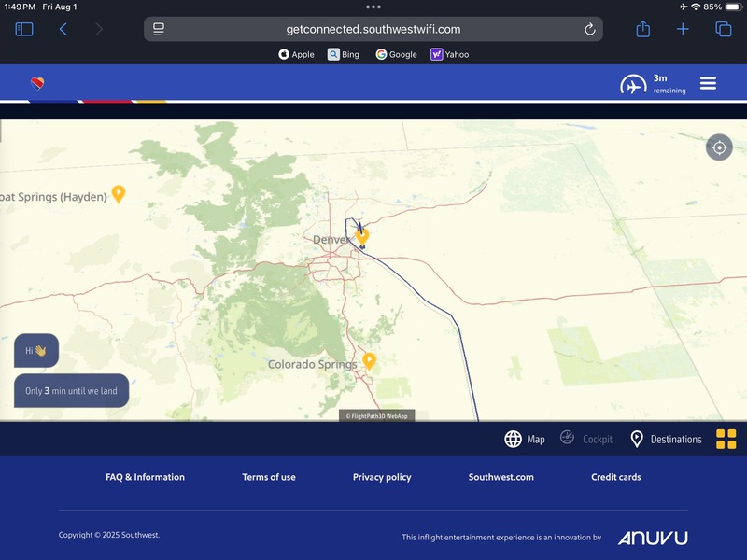Tap the Denver city label
Viewport: 747px width, 560px height.
click(332, 240)
